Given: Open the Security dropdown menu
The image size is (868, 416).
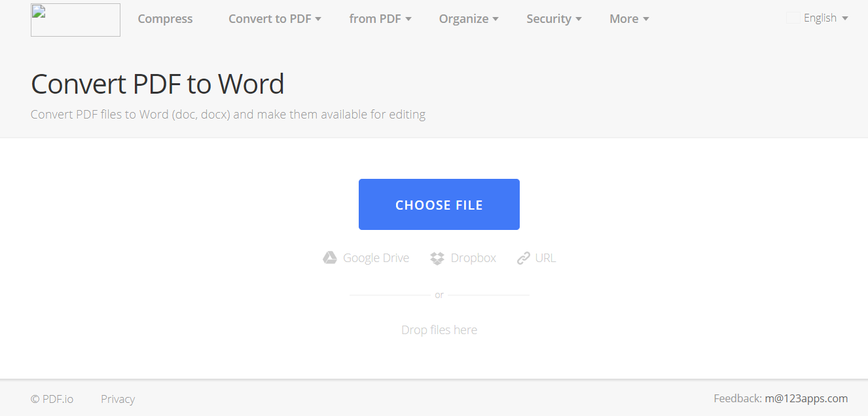Looking at the screenshot, I should click(x=554, y=19).
